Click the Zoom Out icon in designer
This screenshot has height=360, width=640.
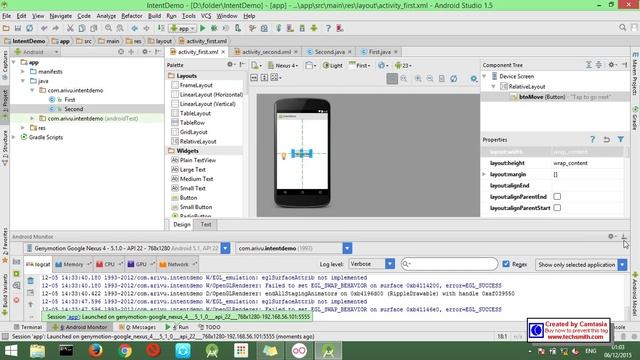coord(430,78)
